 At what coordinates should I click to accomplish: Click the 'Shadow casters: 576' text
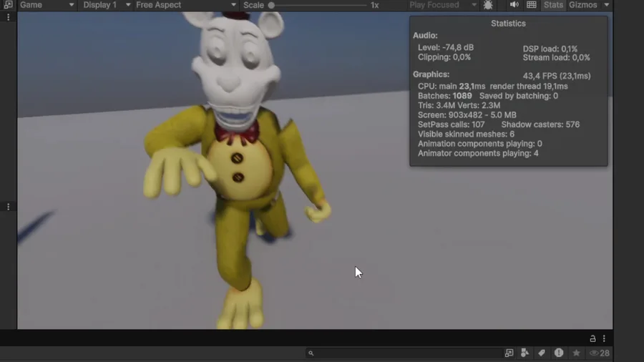coord(540,124)
